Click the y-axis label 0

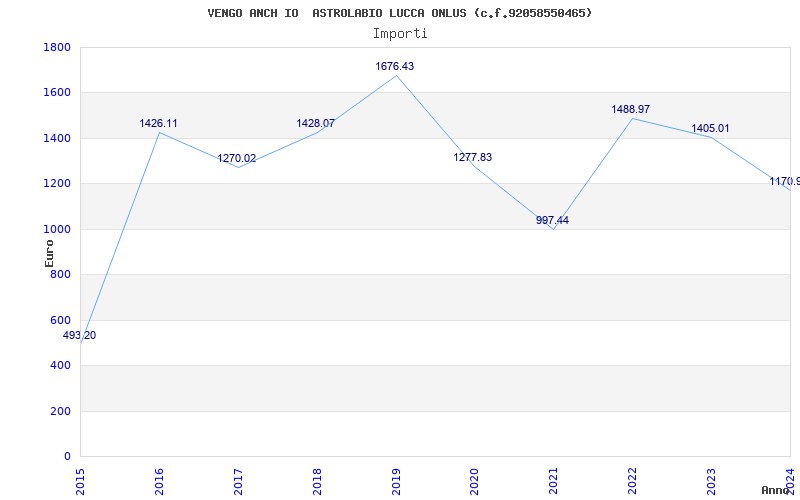point(67,457)
